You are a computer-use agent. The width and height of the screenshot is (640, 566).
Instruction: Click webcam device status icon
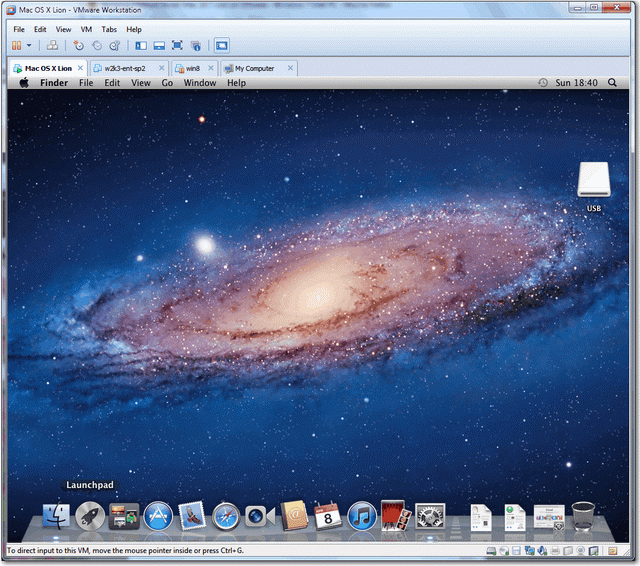point(580,551)
